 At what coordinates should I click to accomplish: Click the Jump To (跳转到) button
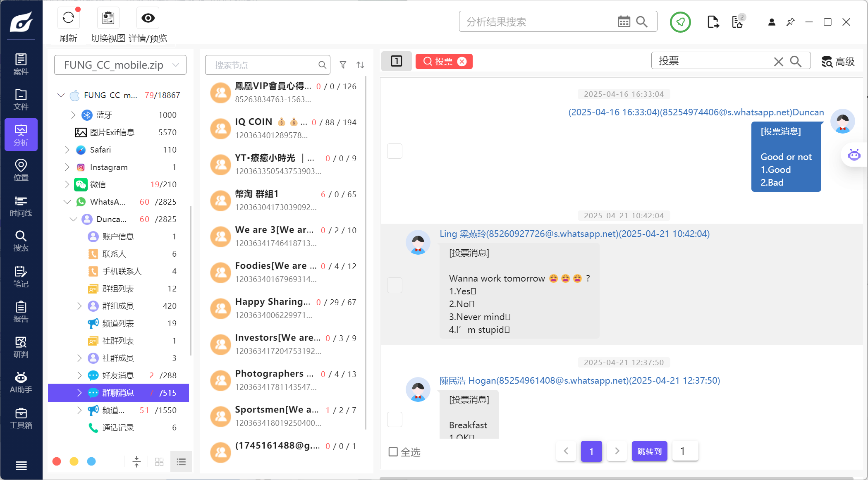[649, 451]
